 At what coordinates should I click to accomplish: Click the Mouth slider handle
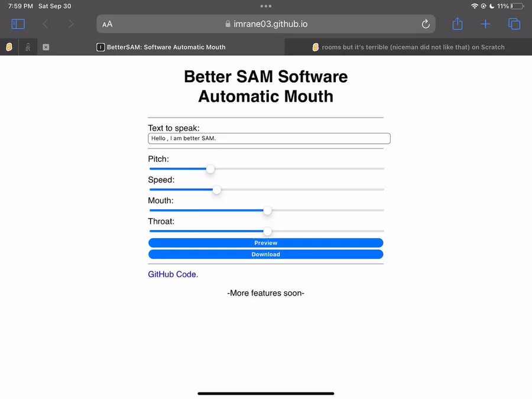click(x=267, y=210)
